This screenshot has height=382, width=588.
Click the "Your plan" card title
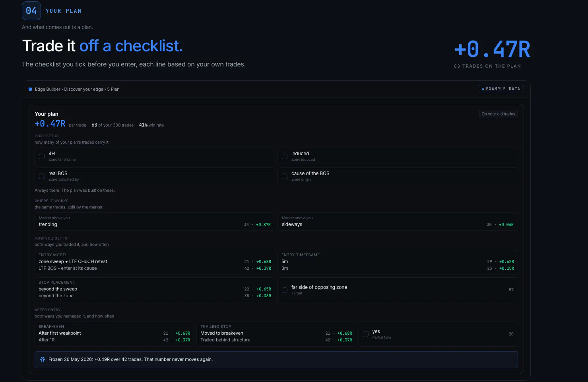[47, 114]
